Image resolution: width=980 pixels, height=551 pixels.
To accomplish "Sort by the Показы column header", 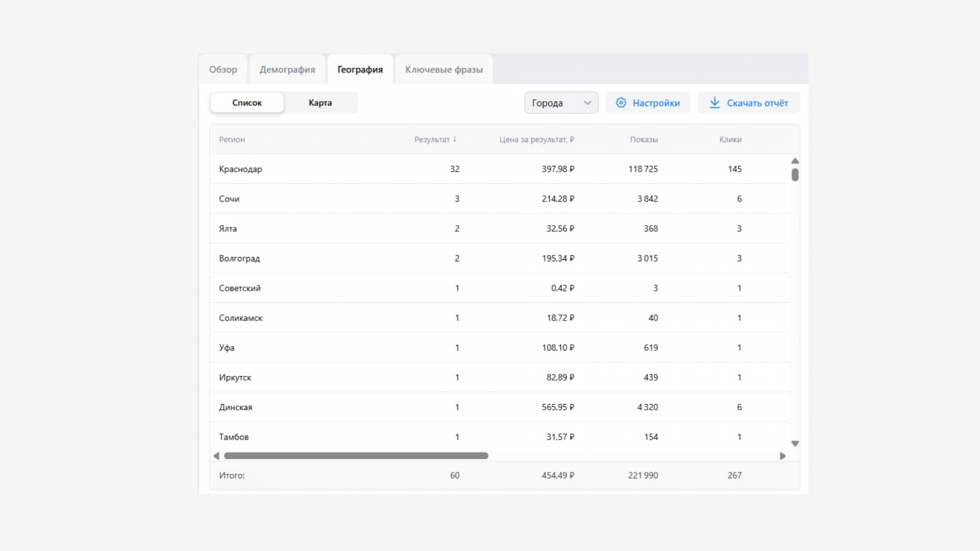I will [644, 140].
